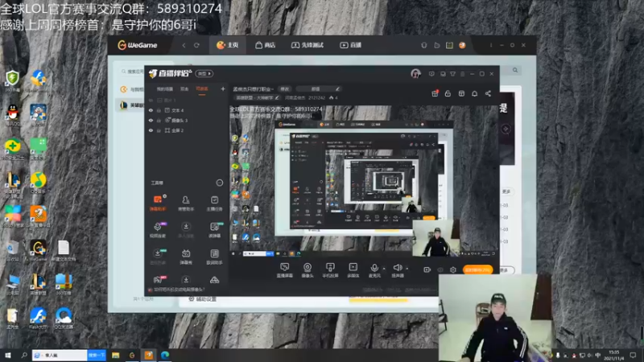
Task: Click the orange start-streaming button
Action: (477, 269)
